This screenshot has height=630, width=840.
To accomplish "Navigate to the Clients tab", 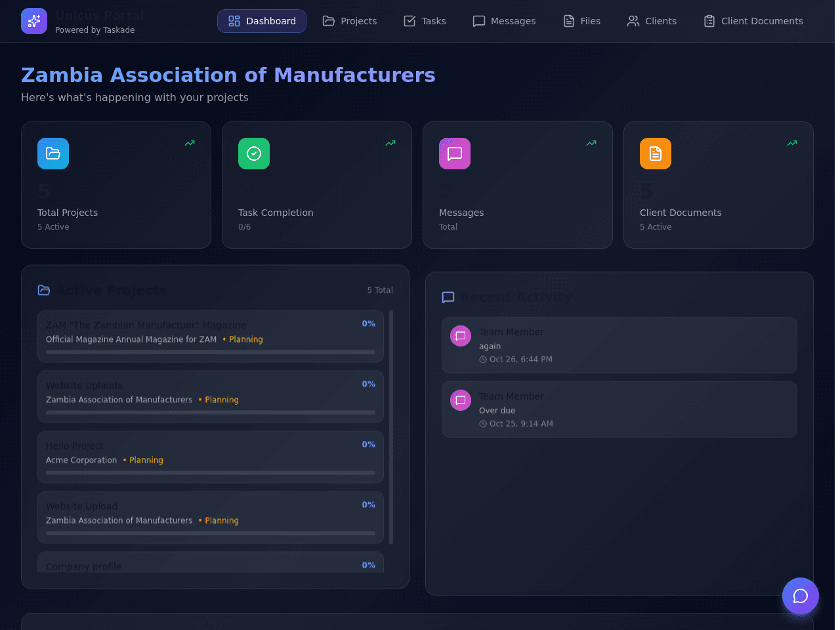I will click(x=652, y=21).
